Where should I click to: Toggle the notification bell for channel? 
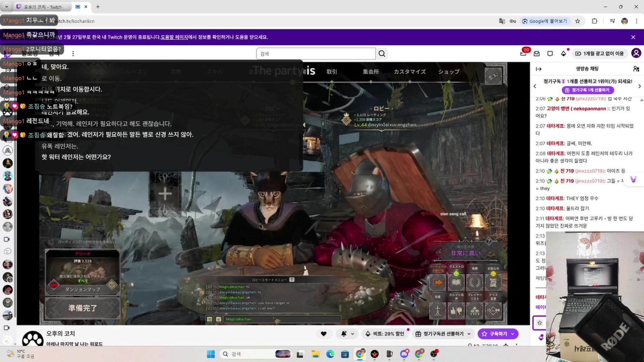pos(344,334)
